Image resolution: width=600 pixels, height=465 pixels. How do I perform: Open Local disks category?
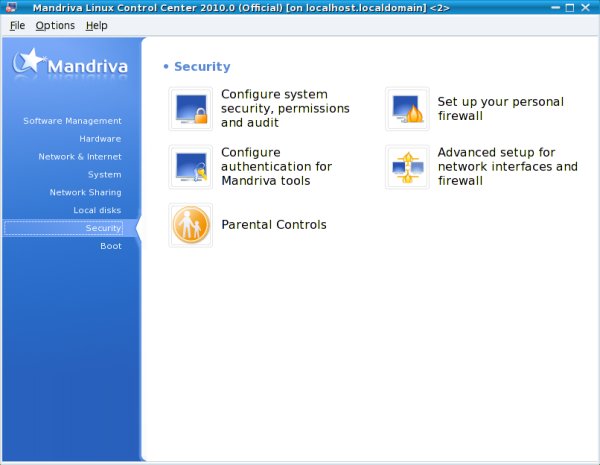click(97, 210)
